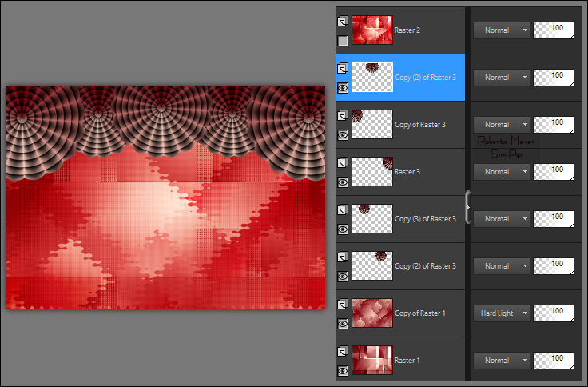
Task: Toggle visibility of Copy of Raster 1 layer
Action: (x=343, y=323)
